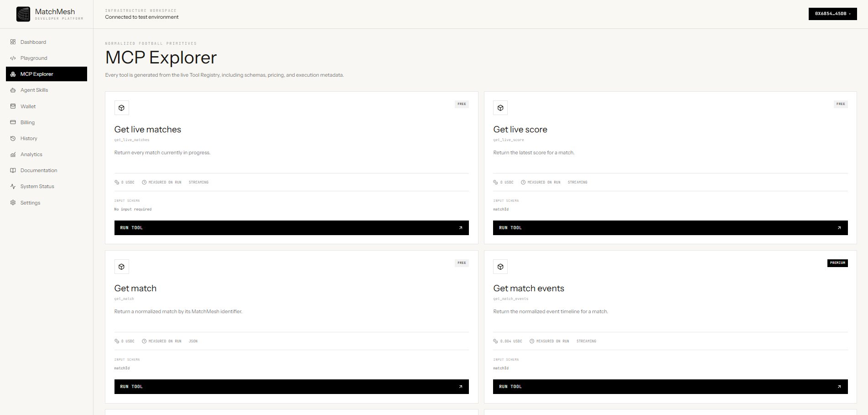This screenshot has height=415, width=868.
Task: Click the MatchMesh logo icon
Action: (23, 14)
